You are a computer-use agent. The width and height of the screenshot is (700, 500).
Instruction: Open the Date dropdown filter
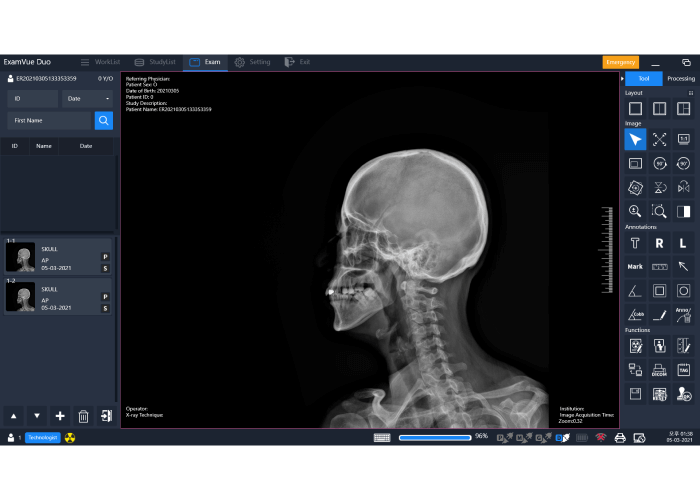click(x=88, y=99)
